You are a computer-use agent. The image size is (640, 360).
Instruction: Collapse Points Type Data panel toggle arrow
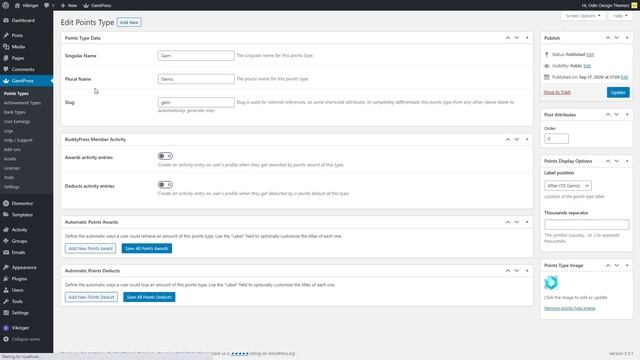pos(527,38)
